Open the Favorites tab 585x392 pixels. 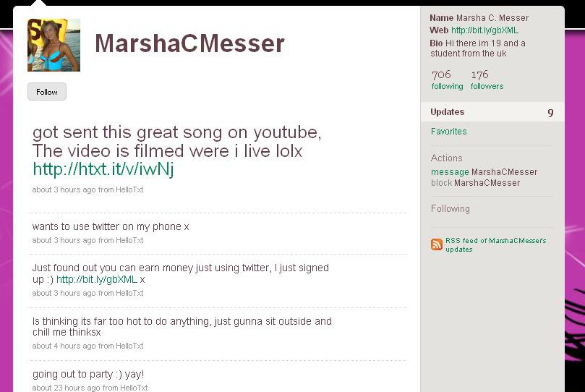tap(448, 132)
